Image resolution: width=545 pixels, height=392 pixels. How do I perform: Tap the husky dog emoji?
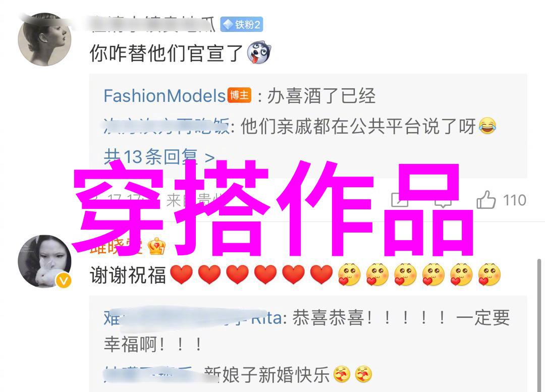coord(259,53)
